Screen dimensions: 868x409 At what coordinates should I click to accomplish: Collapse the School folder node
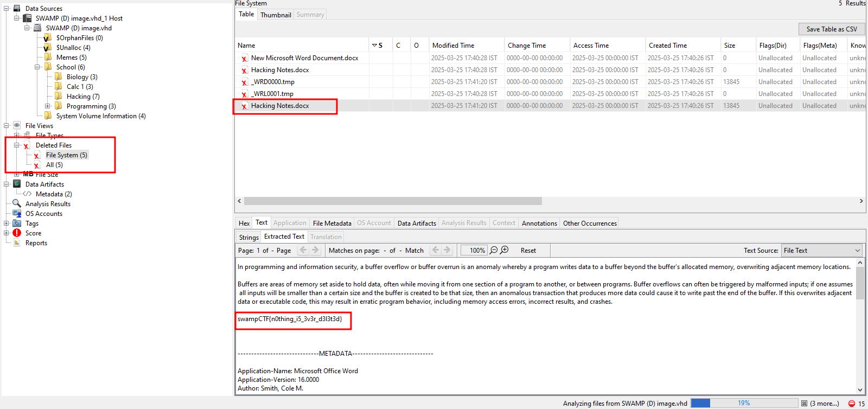[x=37, y=67]
